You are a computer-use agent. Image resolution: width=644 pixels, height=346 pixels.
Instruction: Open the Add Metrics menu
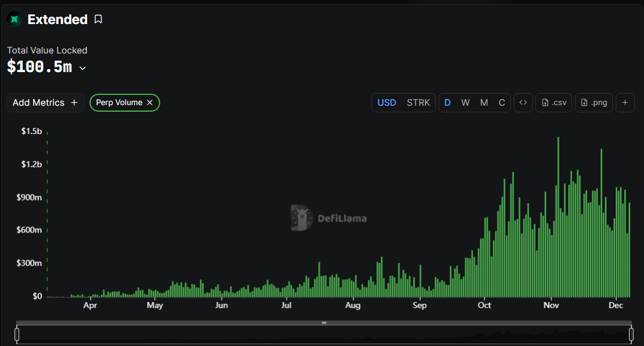click(x=45, y=103)
